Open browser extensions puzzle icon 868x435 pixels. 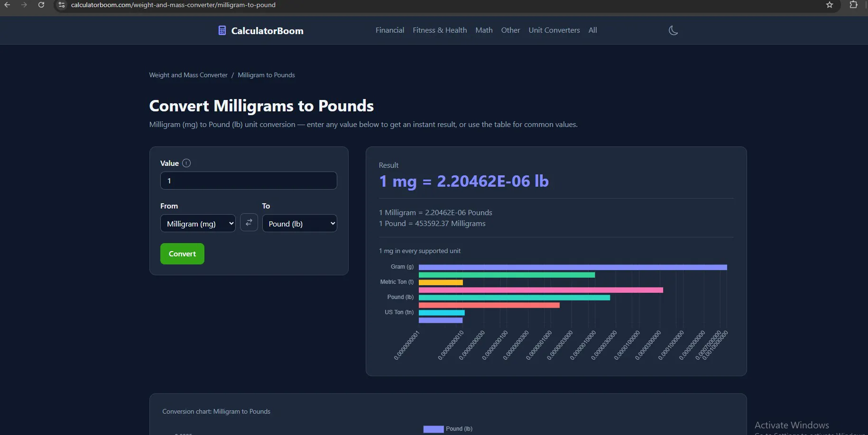tap(853, 5)
